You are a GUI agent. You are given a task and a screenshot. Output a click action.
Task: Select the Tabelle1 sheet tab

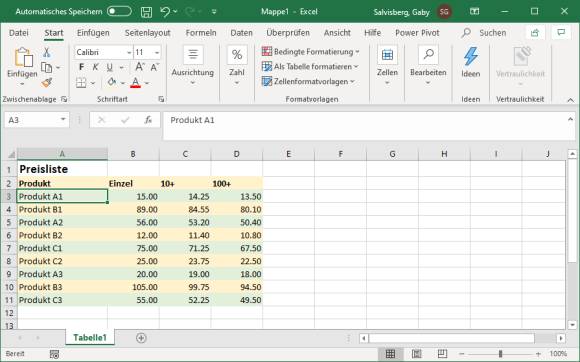pyautogui.click(x=90, y=338)
